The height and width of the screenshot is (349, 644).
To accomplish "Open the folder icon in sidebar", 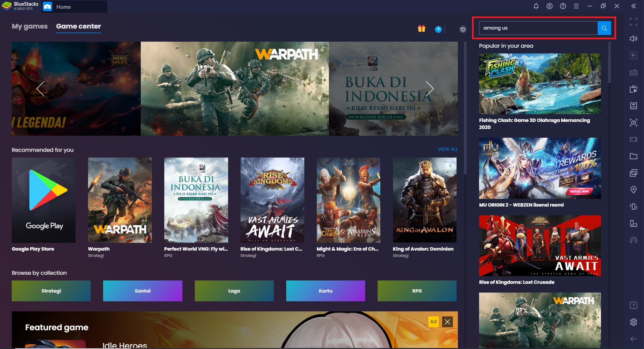I will [634, 156].
